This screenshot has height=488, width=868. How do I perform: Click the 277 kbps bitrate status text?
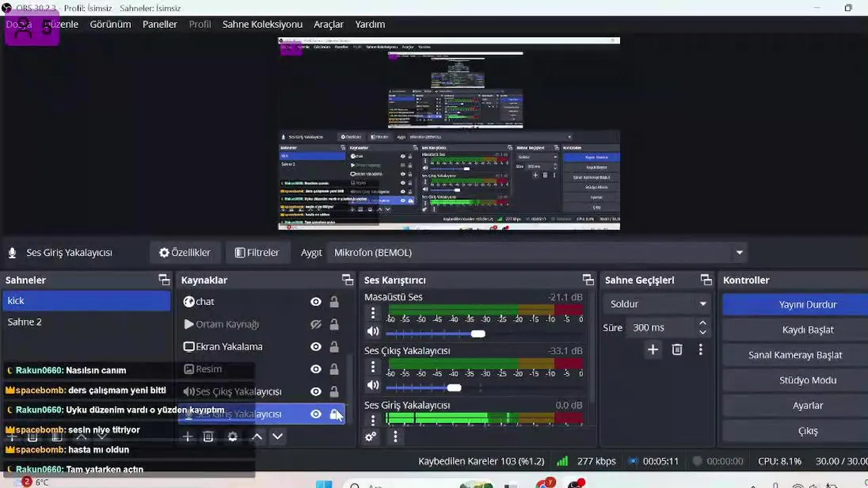(x=596, y=462)
